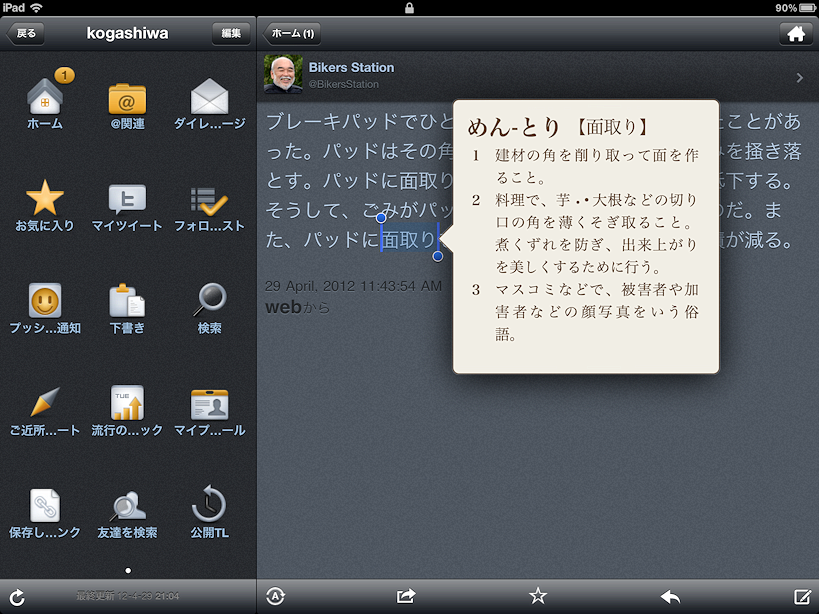819x614 pixels.
Task: Open 下書き drafts clipboard icon
Action: [x=127, y=302]
